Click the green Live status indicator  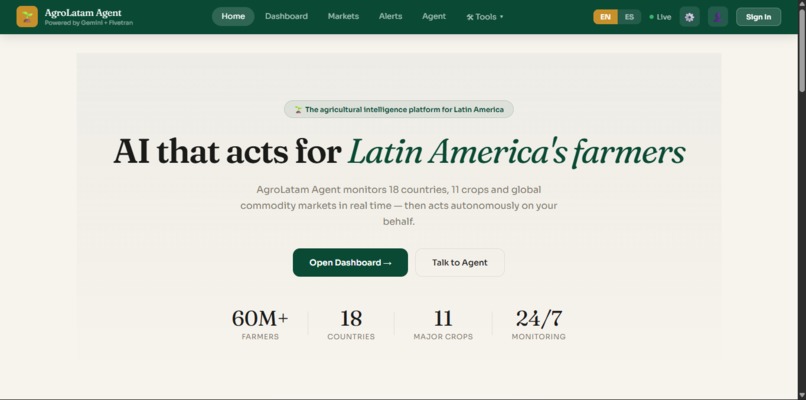(x=660, y=17)
